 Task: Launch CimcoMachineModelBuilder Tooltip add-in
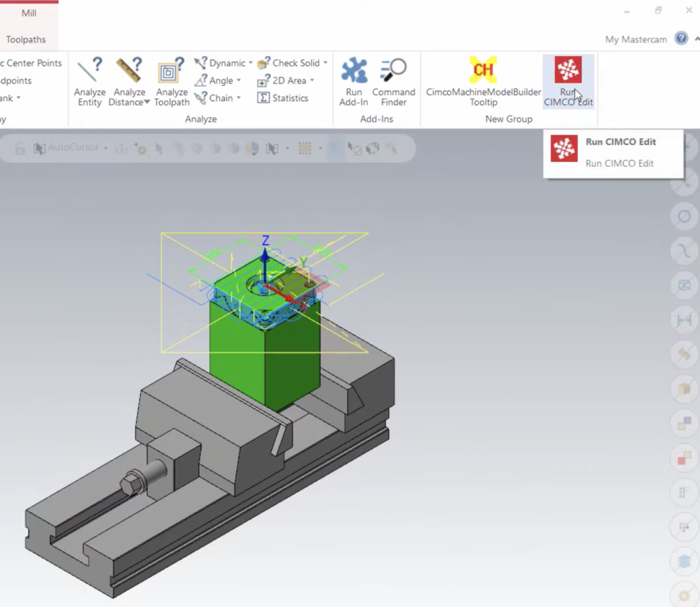pyautogui.click(x=483, y=81)
